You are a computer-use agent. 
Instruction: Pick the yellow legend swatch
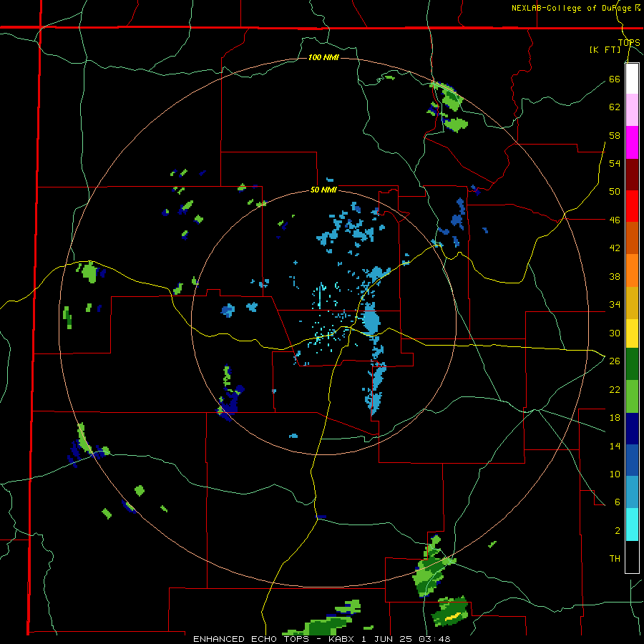[x=632, y=333]
